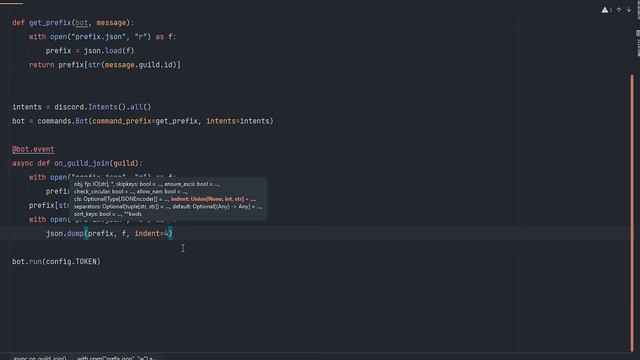Open the purple right sidebar tool tab
640x360 pixels.
point(638,33)
